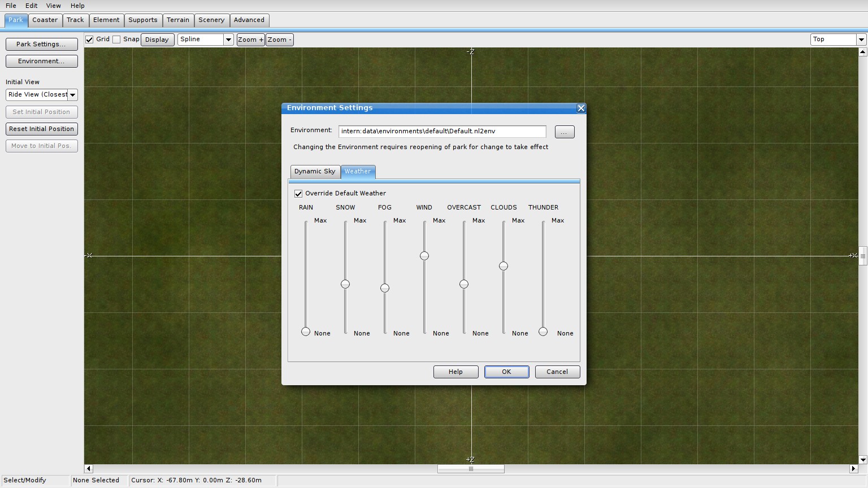Switch to the Dynamic Sky tab

point(315,172)
